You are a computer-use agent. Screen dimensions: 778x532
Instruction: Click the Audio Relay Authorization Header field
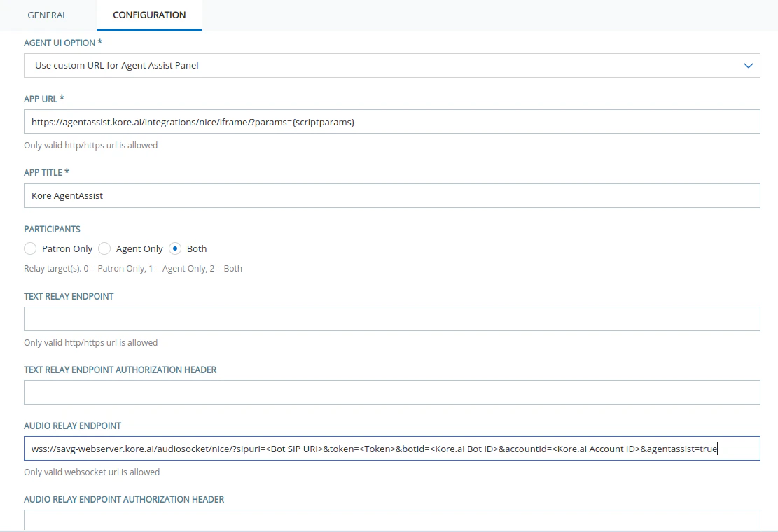coord(392,521)
